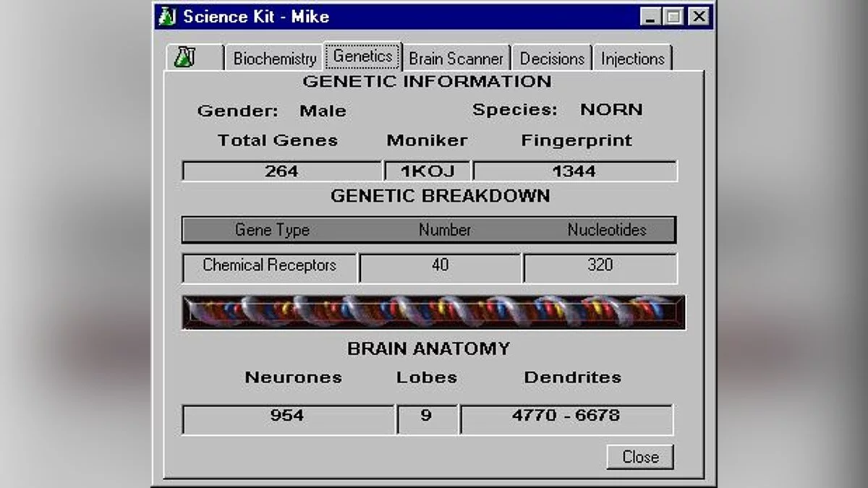Click the Neurones field showing 954
Viewport: 868px width, 488px height.
[287, 417]
